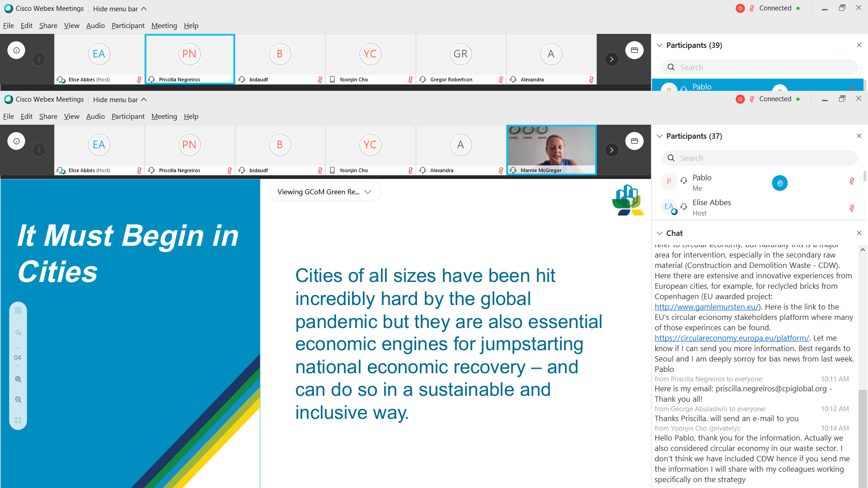This screenshot has height=488, width=868.
Task: Open the Viewing GCoM Green Re... dropdown
Action: 325,192
